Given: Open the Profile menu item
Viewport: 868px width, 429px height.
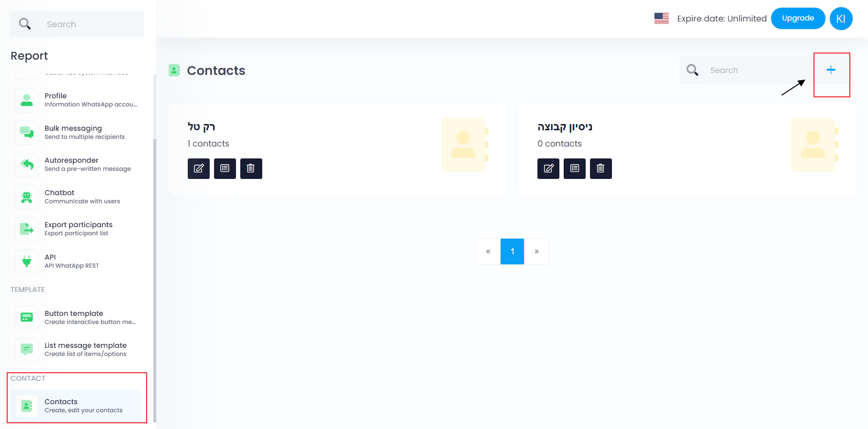Looking at the screenshot, I should tap(76, 100).
